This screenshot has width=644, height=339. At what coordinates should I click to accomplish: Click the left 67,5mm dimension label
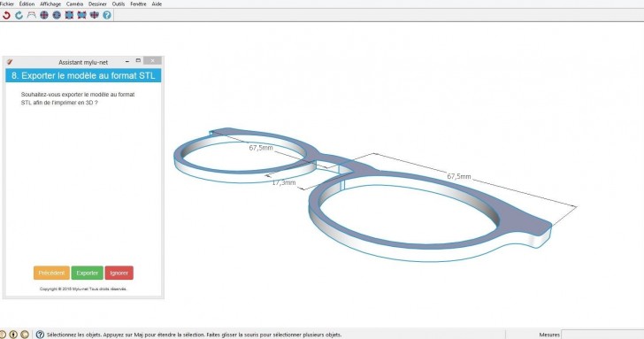point(261,148)
